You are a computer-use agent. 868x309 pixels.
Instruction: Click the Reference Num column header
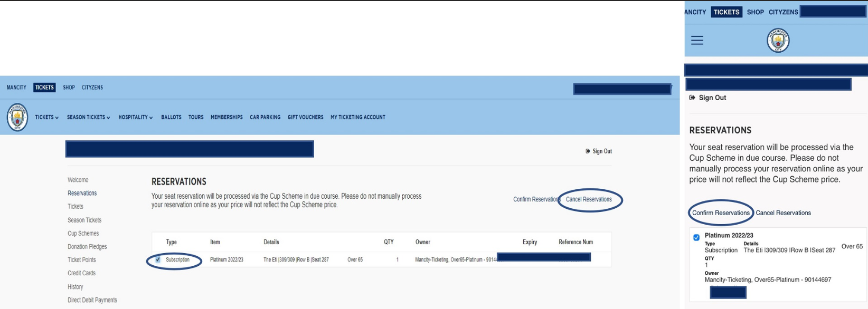(x=576, y=242)
